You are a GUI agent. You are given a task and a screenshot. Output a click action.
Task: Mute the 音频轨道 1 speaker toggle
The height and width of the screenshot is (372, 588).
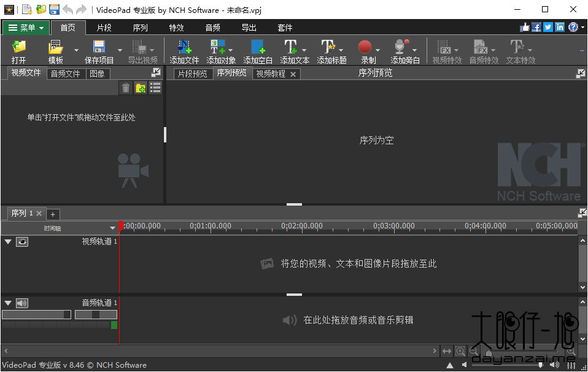(22, 303)
